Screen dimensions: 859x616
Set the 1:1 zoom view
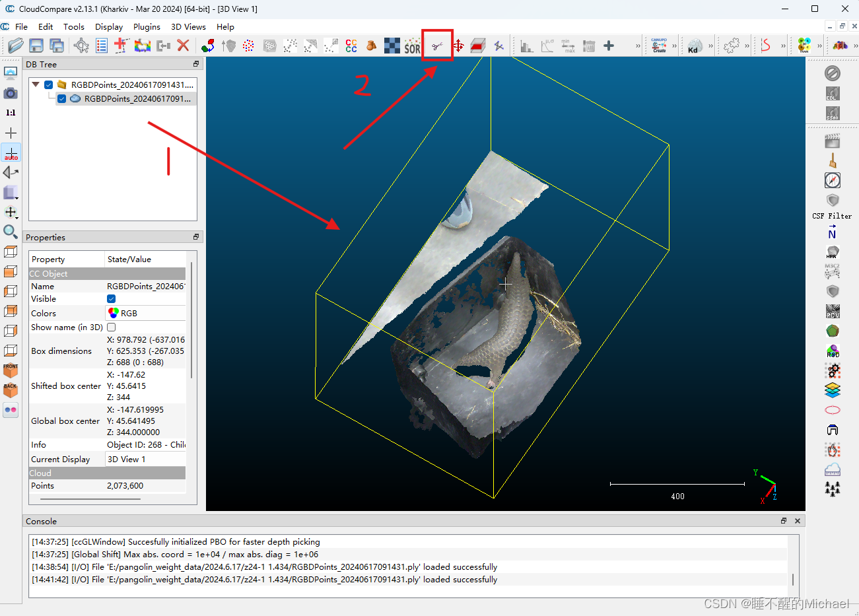tap(11, 113)
